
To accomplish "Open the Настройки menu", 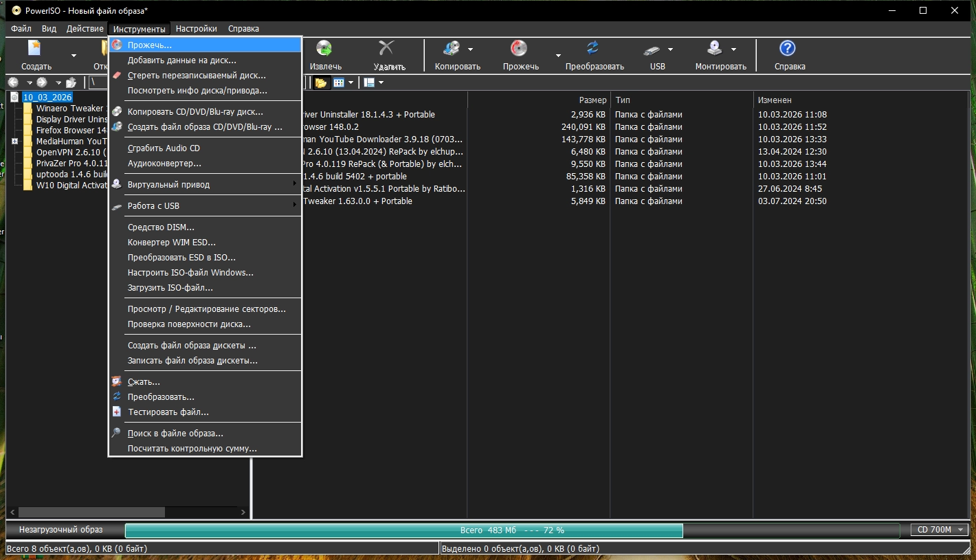I will coord(197,29).
